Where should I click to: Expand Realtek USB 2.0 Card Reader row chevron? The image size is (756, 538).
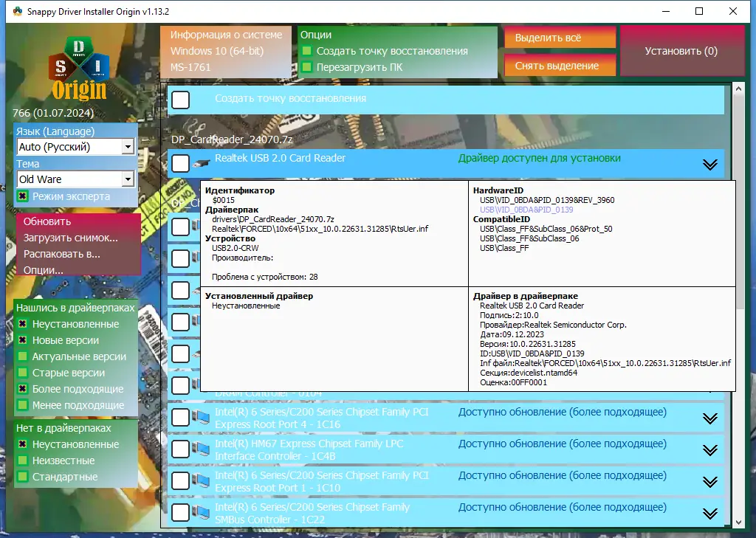tap(709, 165)
